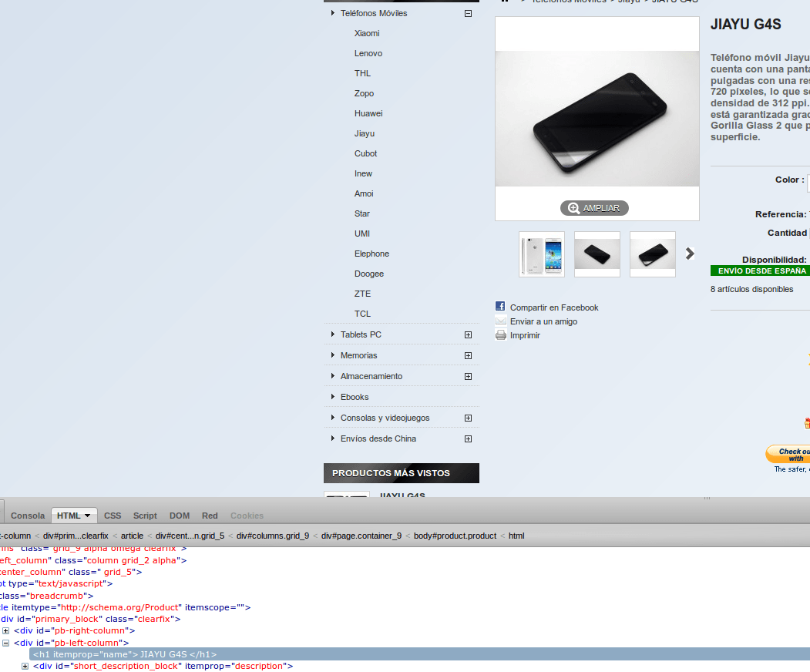Click the Envíos desde China link
Screen dimensions: 810x672
click(x=378, y=439)
